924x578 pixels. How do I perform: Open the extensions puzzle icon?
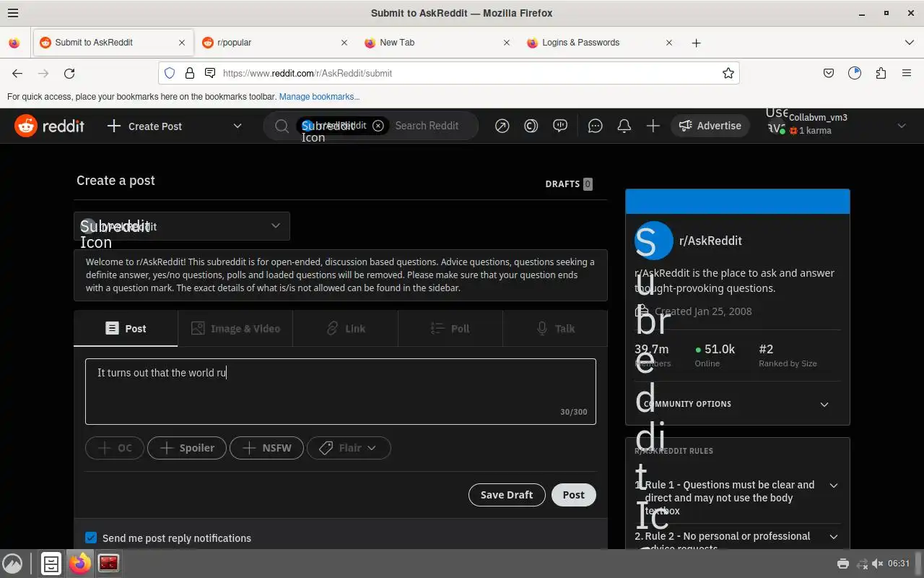[881, 73]
